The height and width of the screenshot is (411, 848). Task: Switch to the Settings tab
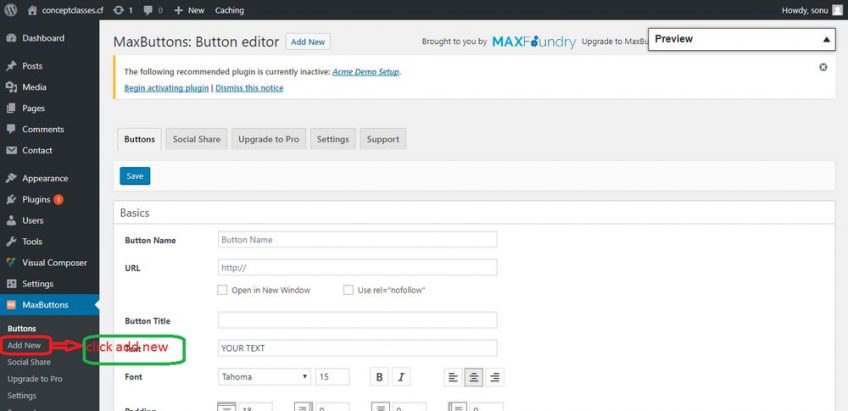[x=333, y=139]
